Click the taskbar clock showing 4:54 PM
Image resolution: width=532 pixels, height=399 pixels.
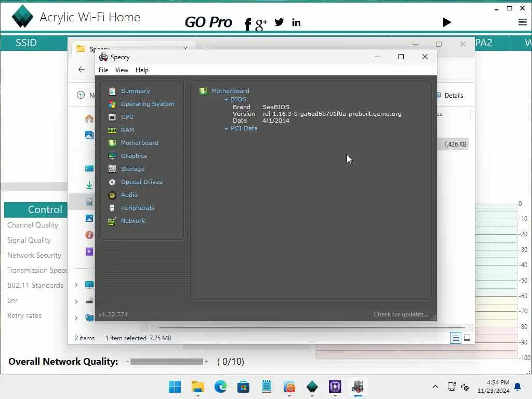click(494, 387)
